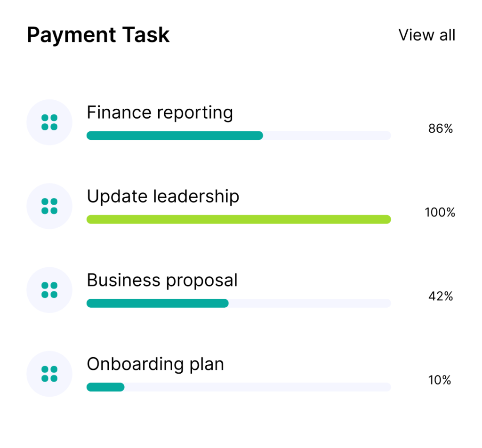482x448 pixels.
Task: Click the Finance reporting teal progress bar
Action: point(174,136)
